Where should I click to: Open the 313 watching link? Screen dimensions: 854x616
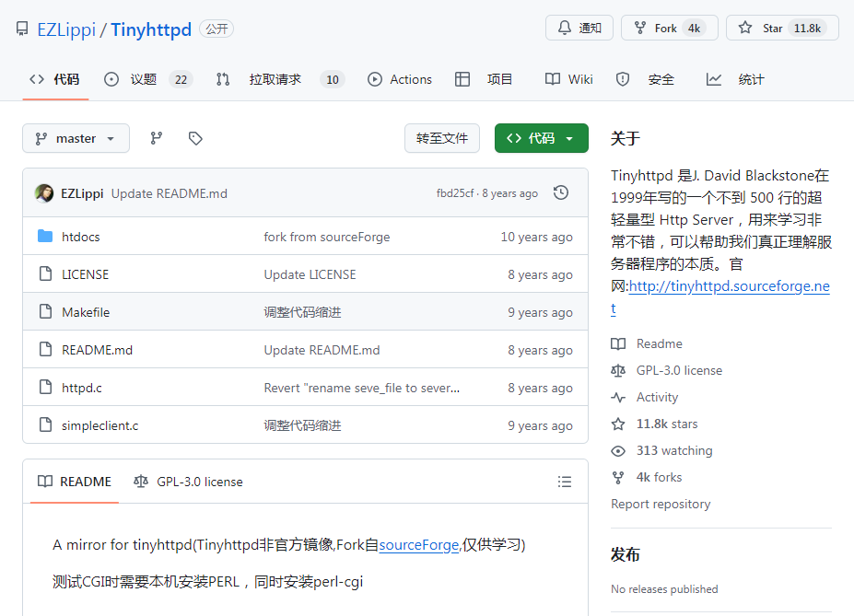(x=662, y=450)
